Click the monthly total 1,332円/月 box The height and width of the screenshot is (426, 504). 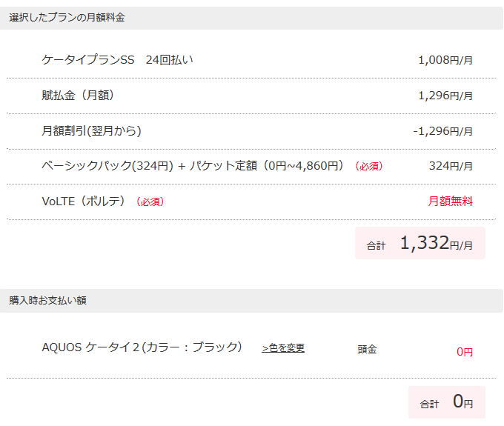tap(420, 243)
